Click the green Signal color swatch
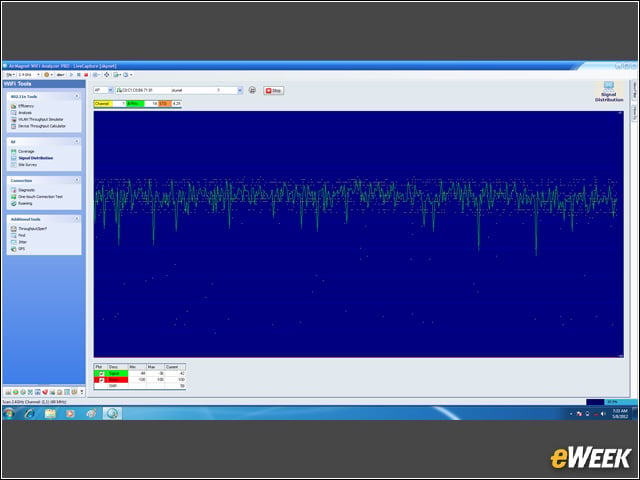Viewport: 640px width, 480px height. tap(117, 373)
